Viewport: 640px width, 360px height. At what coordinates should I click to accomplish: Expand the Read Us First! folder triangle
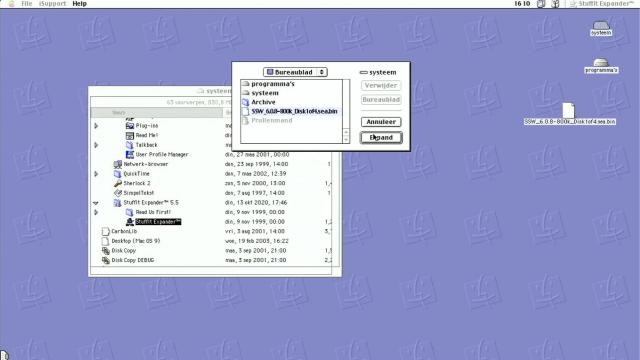click(x=96, y=212)
